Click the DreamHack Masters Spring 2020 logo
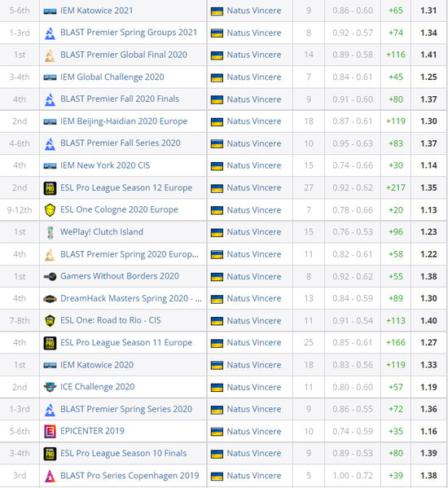The image size is (448, 488). click(50, 299)
